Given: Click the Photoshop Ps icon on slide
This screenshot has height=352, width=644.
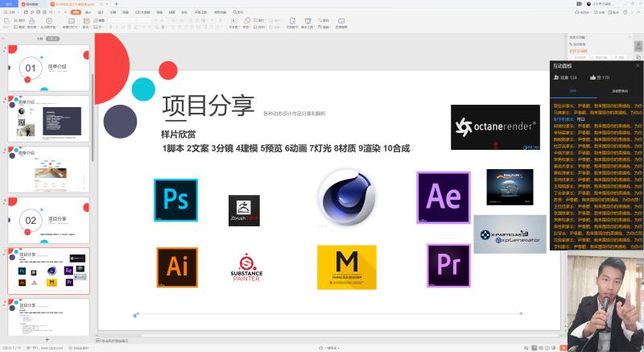Looking at the screenshot, I should (175, 201).
